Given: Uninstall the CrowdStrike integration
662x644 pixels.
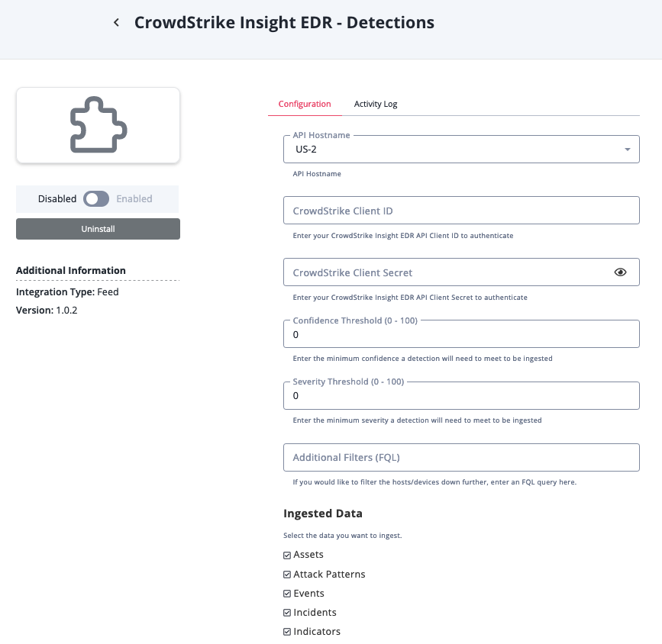Looking at the screenshot, I should 98,229.
